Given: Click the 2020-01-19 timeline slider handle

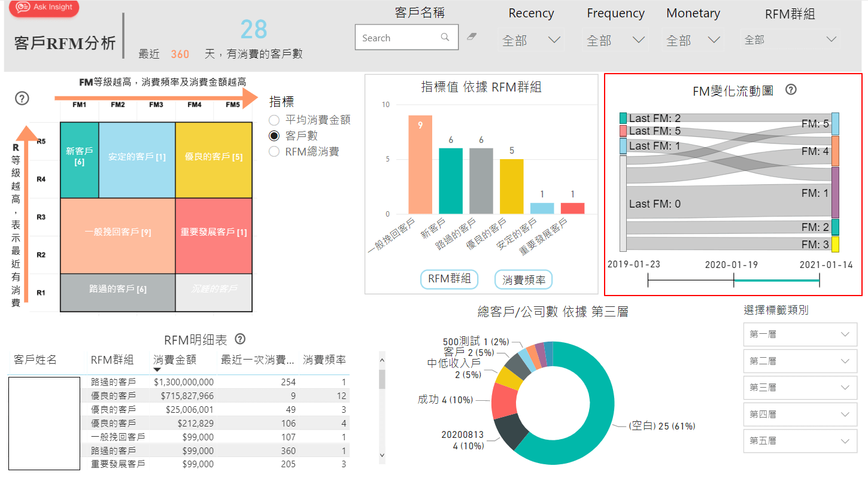Looking at the screenshot, I should tap(734, 280).
